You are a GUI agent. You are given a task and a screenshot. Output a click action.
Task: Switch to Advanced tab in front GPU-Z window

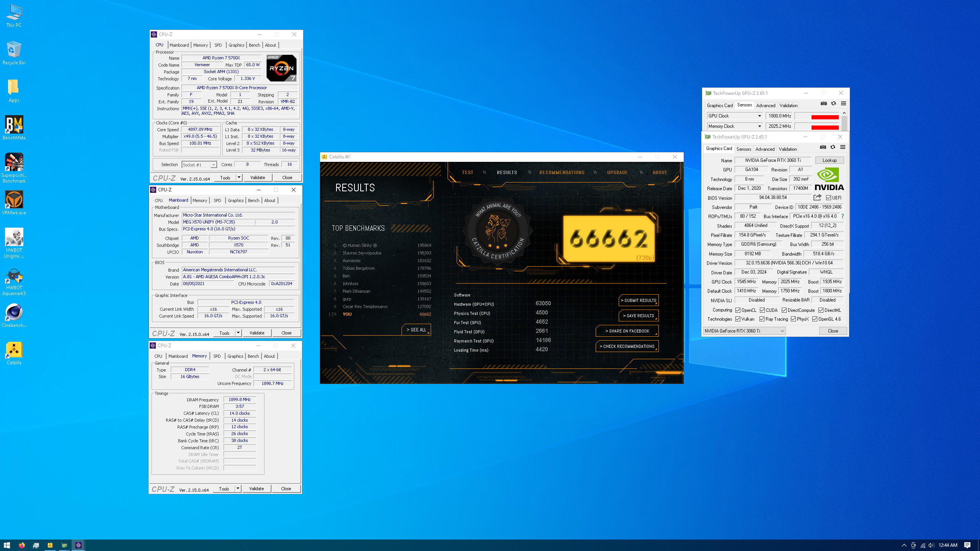(x=765, y=149)
